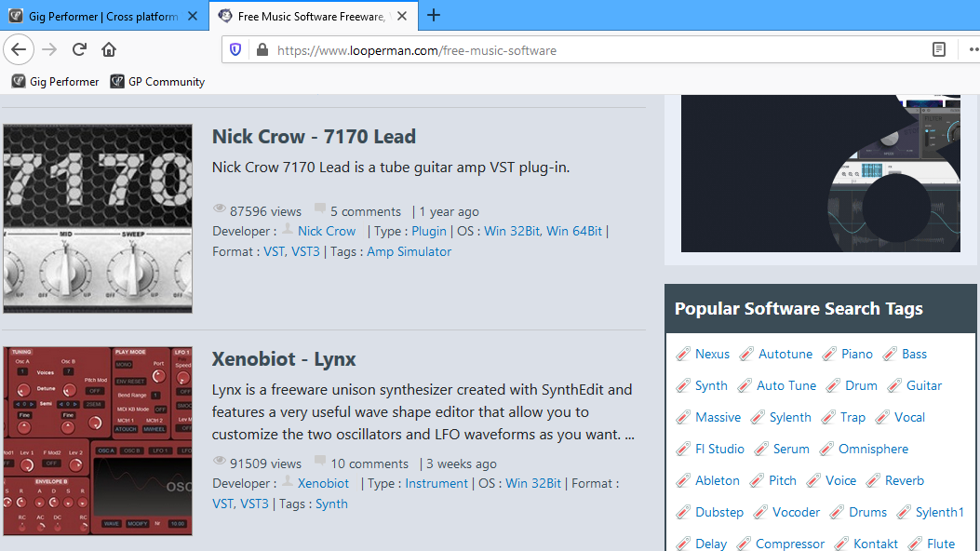This screenshot has height=551, width=980.
Task: Open the Xenobiot - Lynx title
Action: (284, 359)
